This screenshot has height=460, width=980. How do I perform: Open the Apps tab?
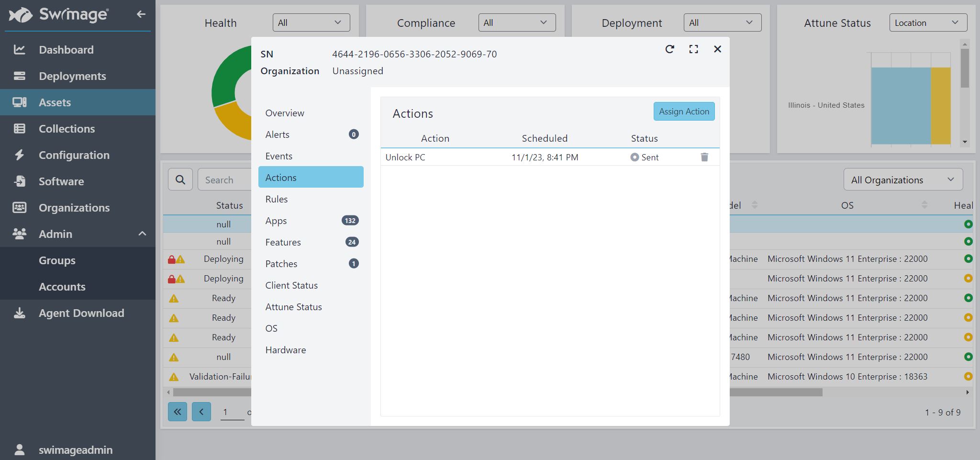point(311,221)
